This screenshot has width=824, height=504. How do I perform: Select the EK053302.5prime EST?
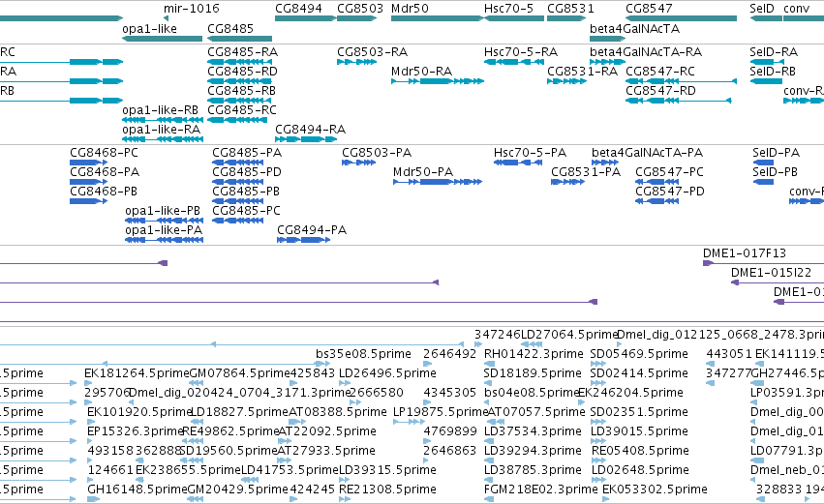pos(655,489)
